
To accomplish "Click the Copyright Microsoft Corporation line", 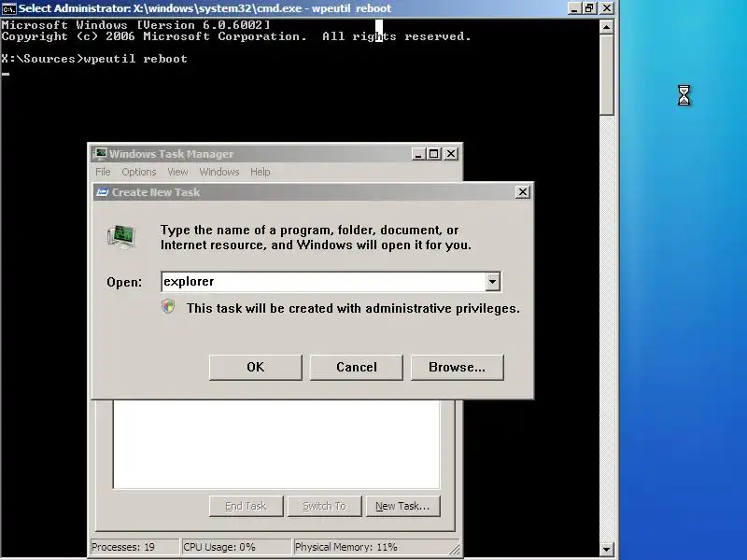I will [x=236, y=36].
